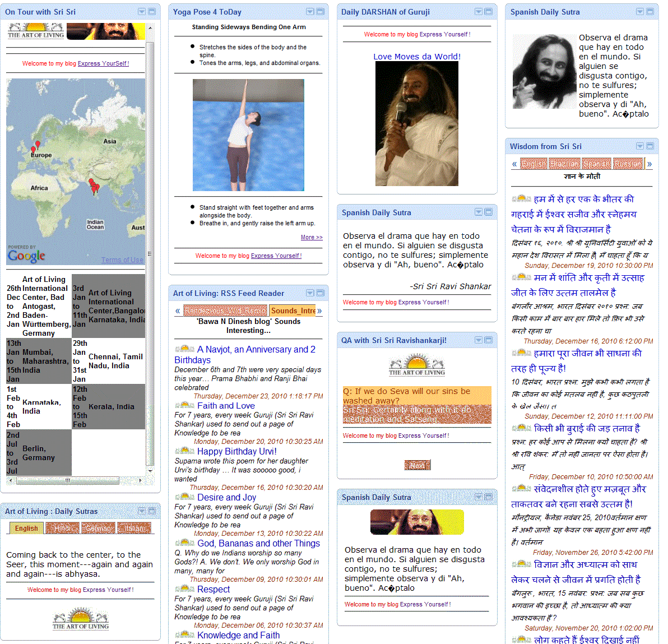668x644 pixels.
Task: Click the sun icon beside Respect feed item
Action: click(185, 589)
